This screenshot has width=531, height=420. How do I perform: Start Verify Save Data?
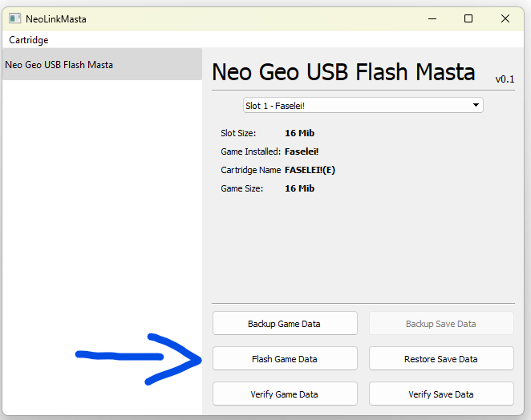click(x=440, y=394)
